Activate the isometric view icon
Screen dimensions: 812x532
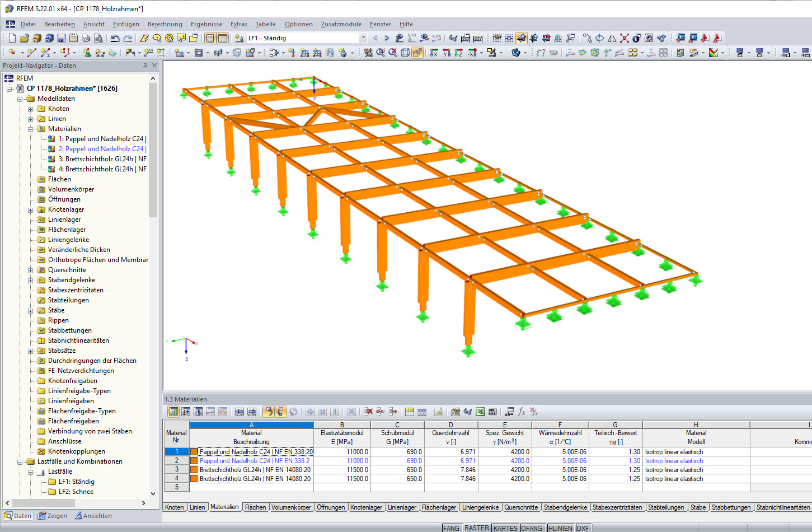(515, 52)
